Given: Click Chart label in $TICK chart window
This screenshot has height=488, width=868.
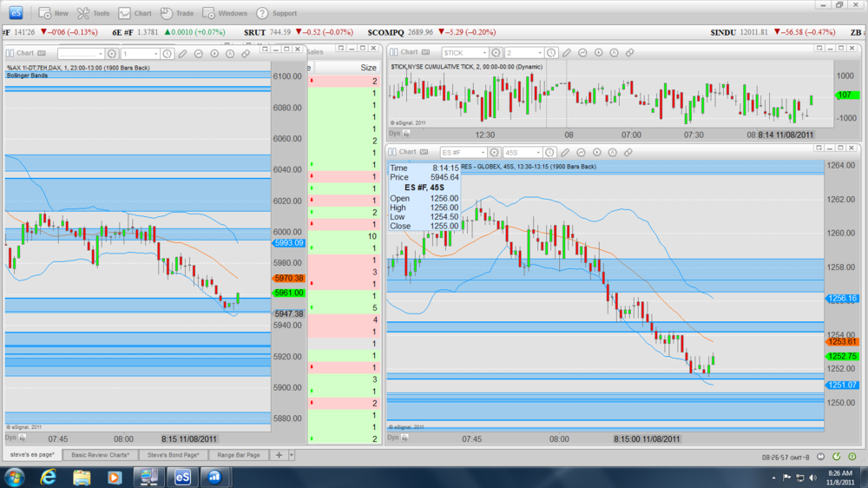Looking at the screenshot, I should 409,52.
